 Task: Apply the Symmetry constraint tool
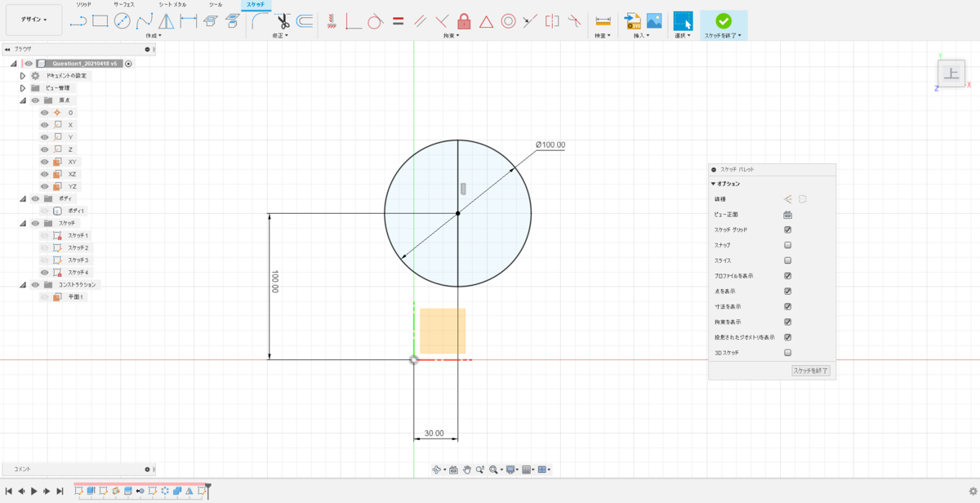[552, 21]
